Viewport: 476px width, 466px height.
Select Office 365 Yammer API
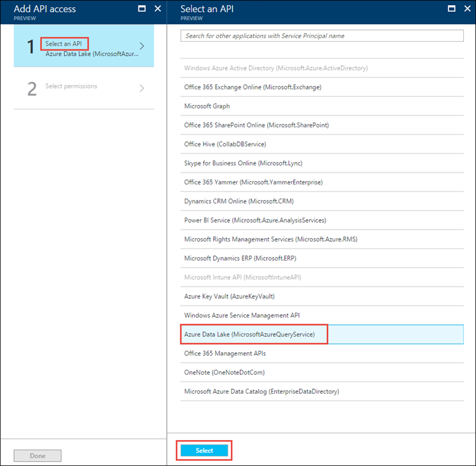click(322, 182)
